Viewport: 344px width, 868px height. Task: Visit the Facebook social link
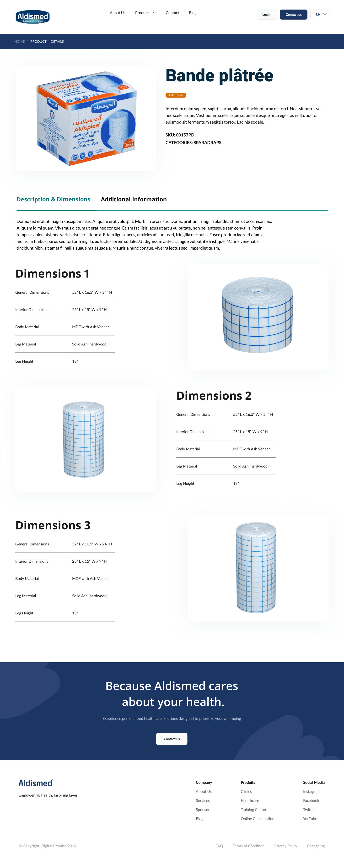click(x=311, y=801)
